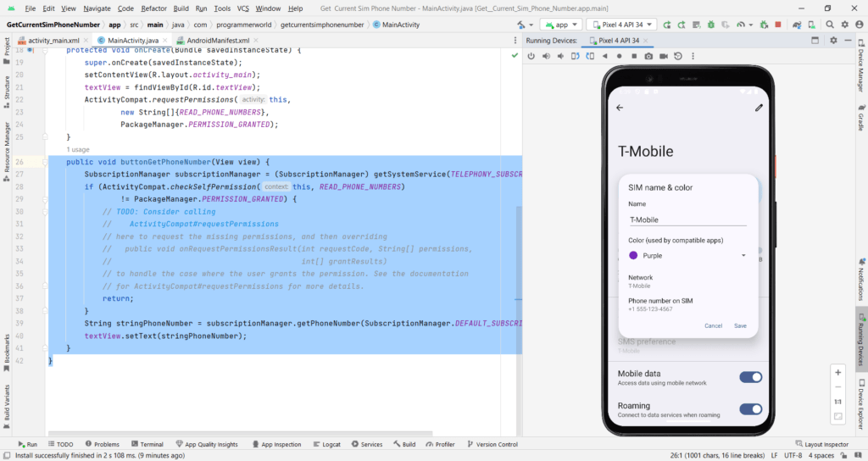Collapse the buttonGetPhoneNumber method fold marker
Viewport: 868px width, 461px height.
pos(45,162)
